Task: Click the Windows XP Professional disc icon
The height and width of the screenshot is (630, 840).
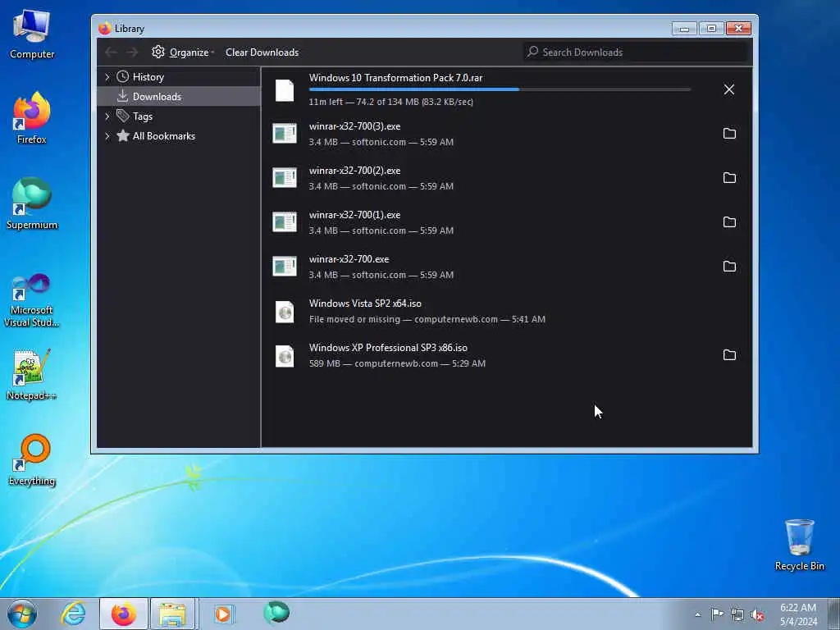Action: [x=285, y=356]
